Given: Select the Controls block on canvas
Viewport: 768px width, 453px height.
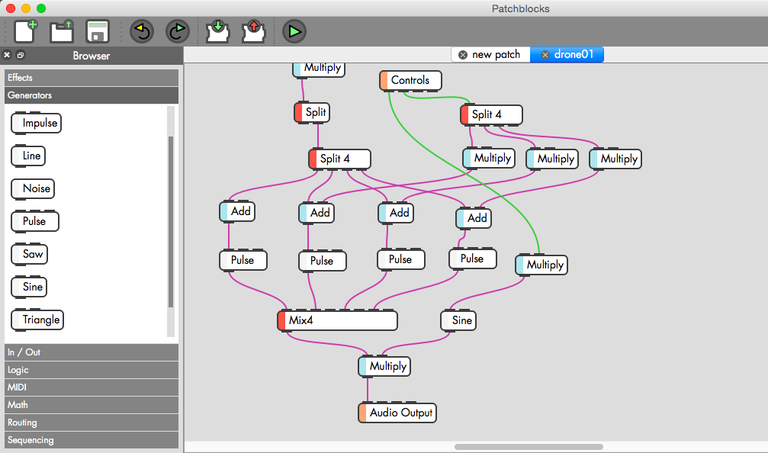Looking at the screenshot, I should [x=410, y=80].
